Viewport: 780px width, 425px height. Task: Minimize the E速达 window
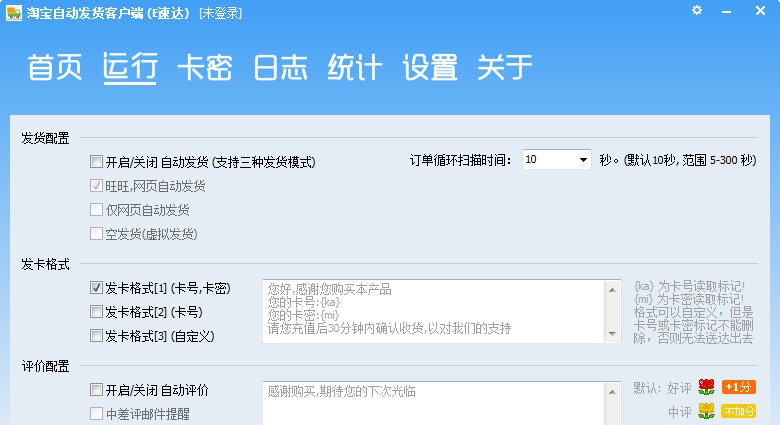(726, 11)
